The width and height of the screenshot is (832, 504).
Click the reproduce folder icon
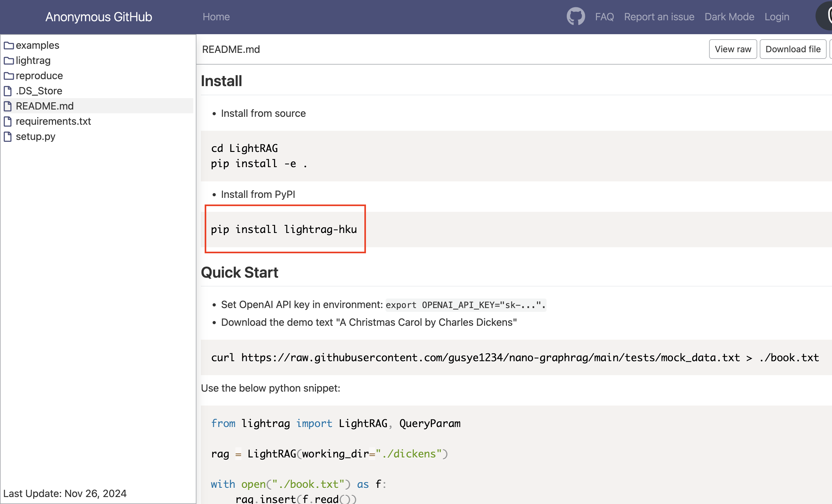pos(9,76)
